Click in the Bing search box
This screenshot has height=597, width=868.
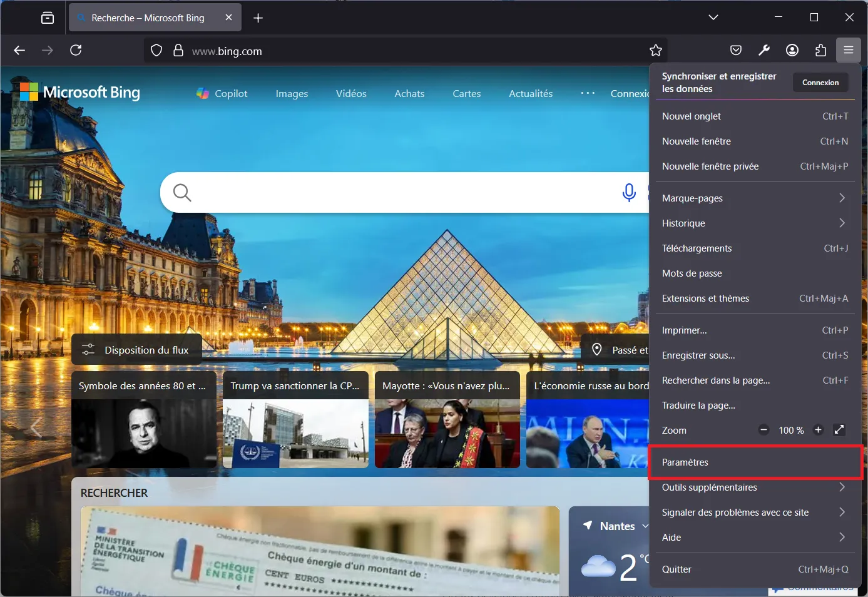404,193
